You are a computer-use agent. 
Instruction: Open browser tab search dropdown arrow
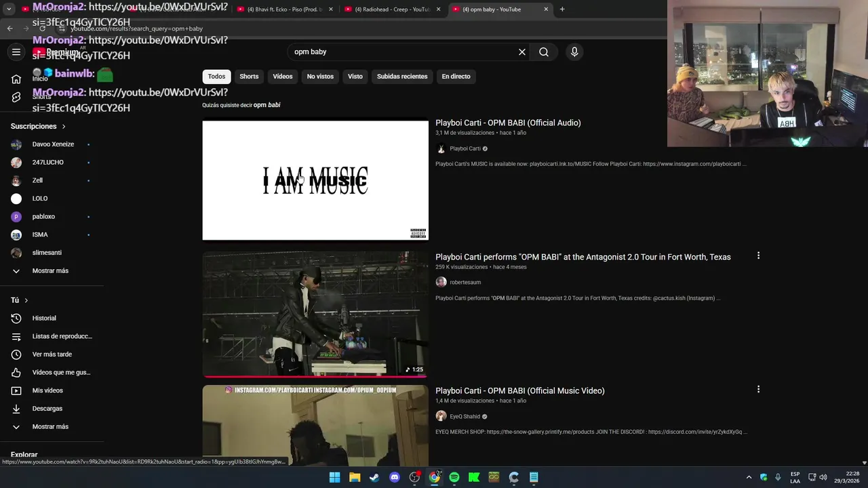9,9
